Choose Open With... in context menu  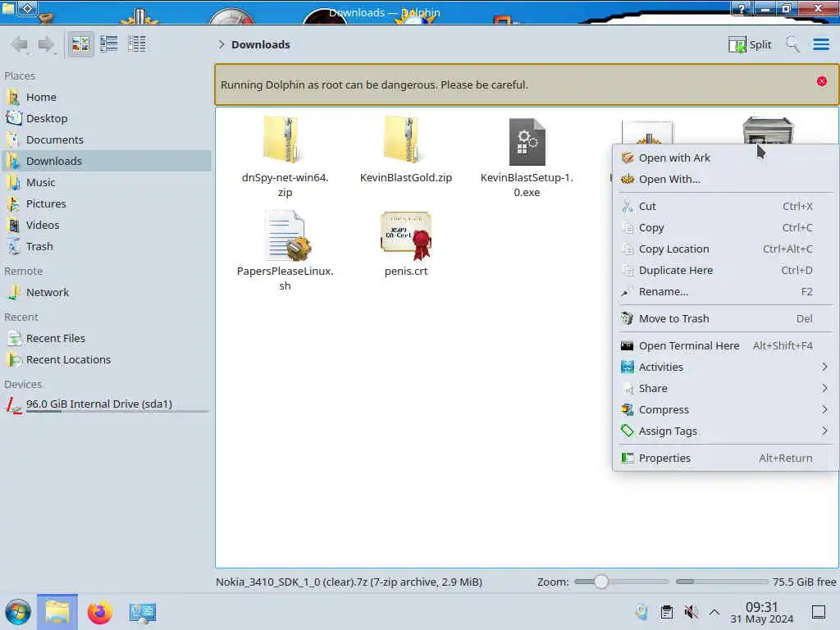[x=725, y=180]
